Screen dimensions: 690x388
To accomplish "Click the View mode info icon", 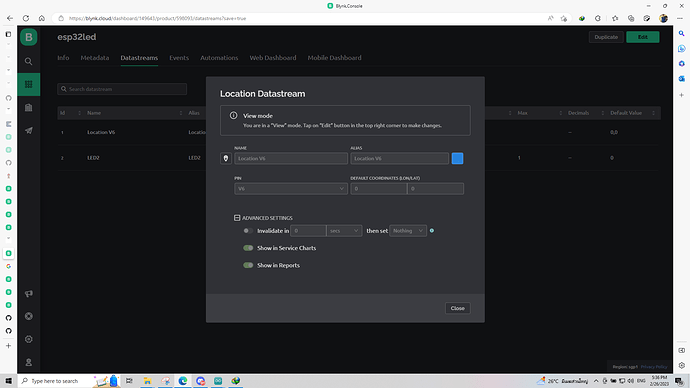I will (233, 115).
